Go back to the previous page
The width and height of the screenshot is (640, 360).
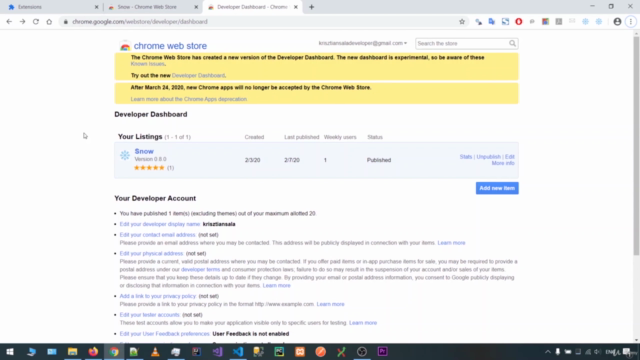(x=9, y=22)
